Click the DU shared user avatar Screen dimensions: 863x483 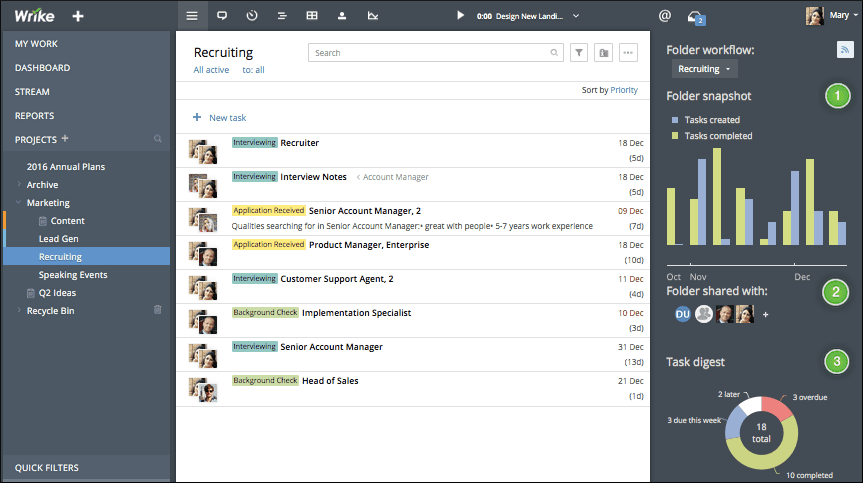click(682, 314)
